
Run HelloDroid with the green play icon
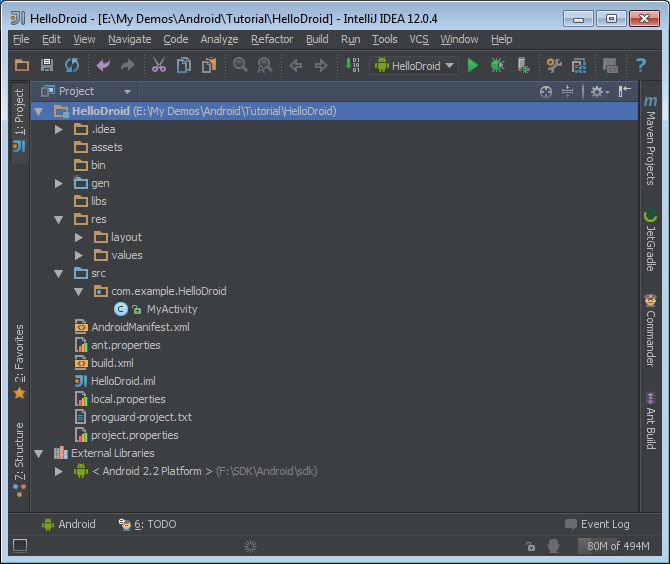tap(472, 65)
